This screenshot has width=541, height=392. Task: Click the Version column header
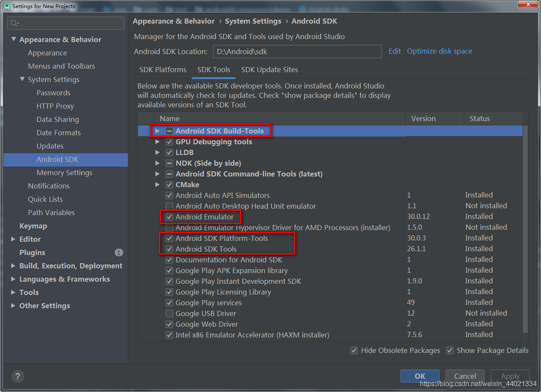[x=435, y=119]
